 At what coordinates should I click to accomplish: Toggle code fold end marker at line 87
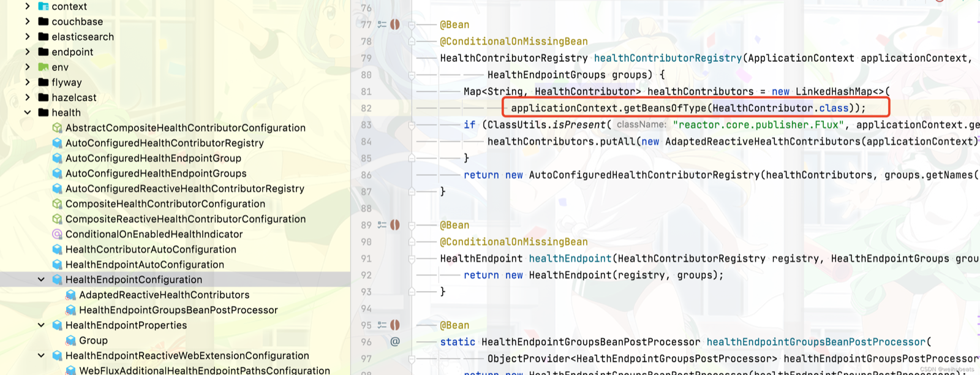(x=412, y=192)
